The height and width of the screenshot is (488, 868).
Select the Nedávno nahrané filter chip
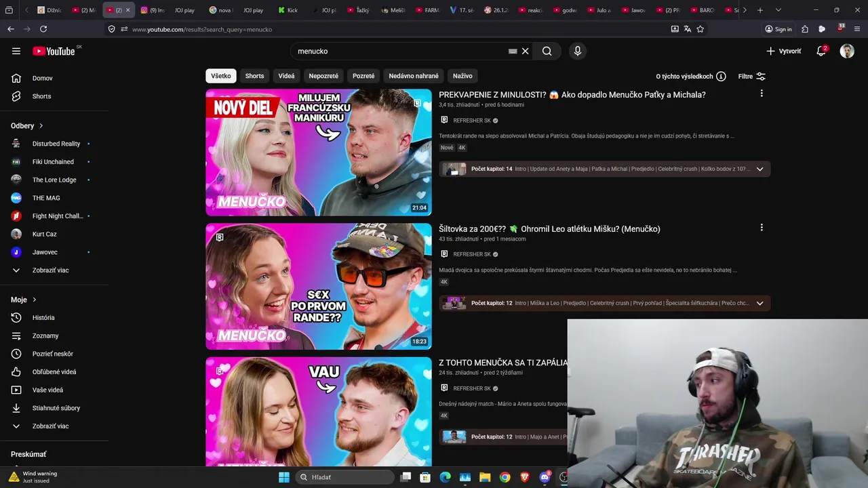click(x=414, y=76)
